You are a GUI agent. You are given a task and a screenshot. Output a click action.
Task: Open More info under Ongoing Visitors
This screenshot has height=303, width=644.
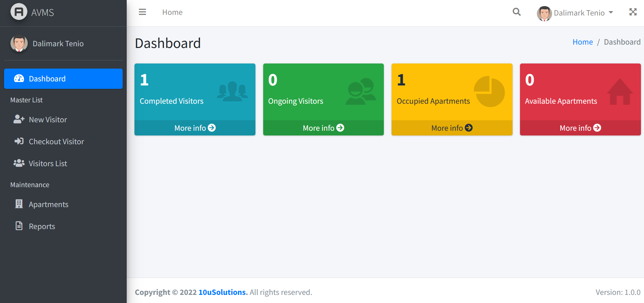[323, 128]
